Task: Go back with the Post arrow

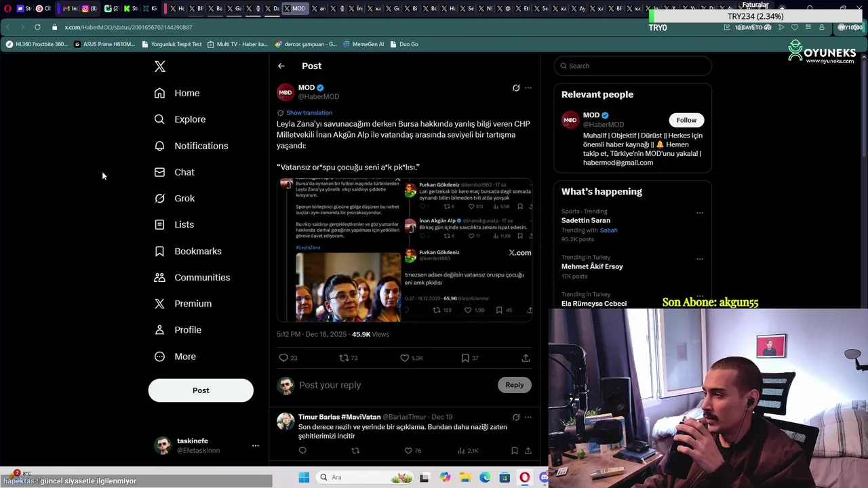Action: point(281,66)
